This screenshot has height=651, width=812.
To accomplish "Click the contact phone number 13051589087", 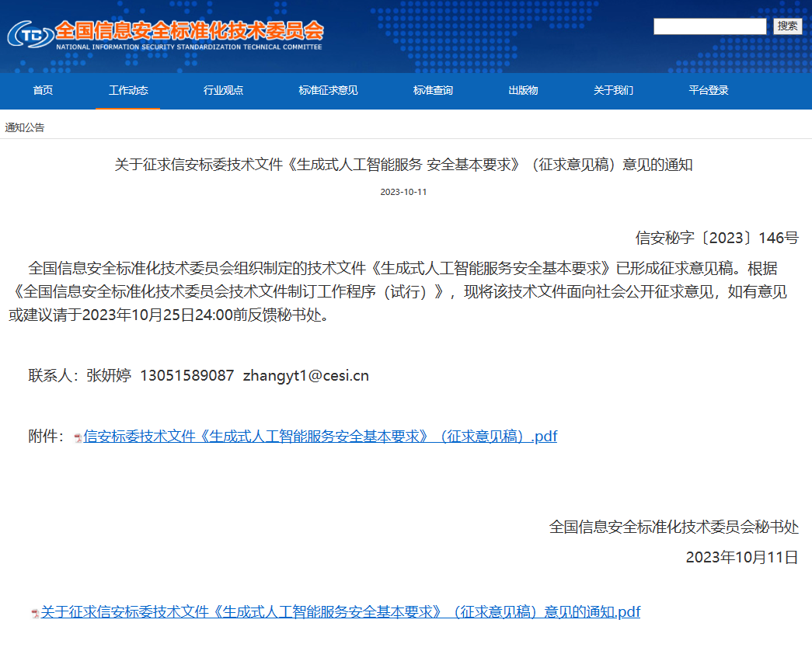I will pyautogui.click(x=186, y=376).
